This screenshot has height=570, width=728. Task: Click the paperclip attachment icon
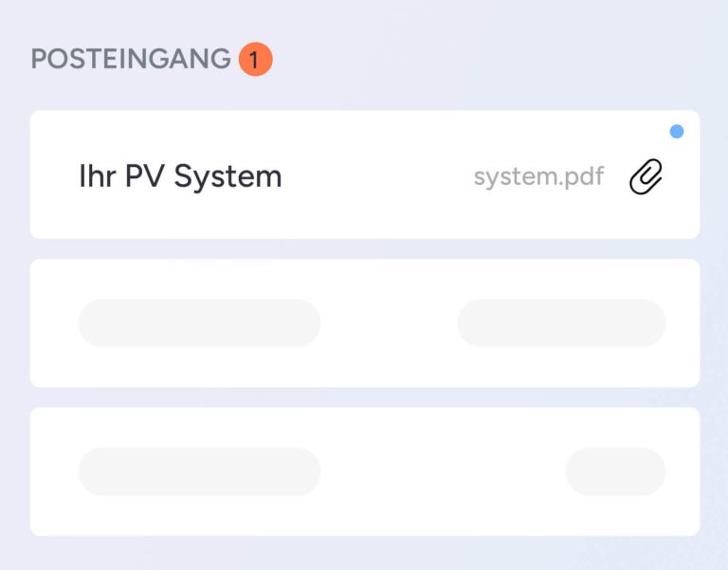click(x=646, y=177)
